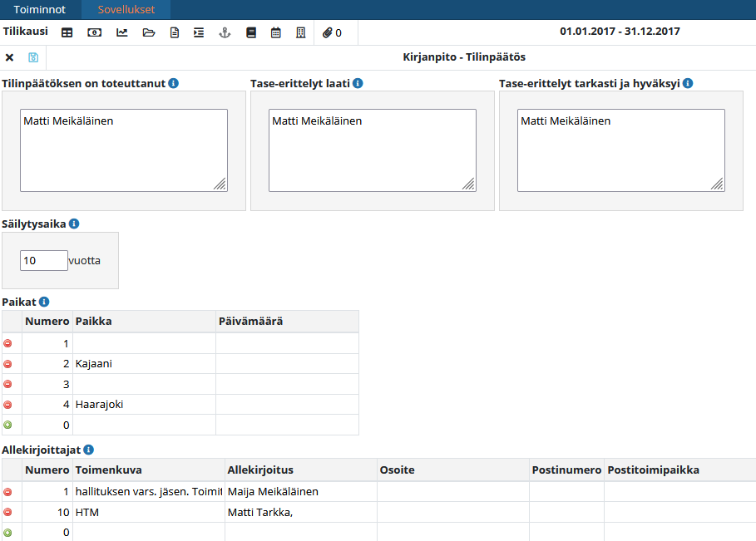The height and width of the screenshot is (541, 756).
Task: Close the Tilinpäätös form with X icon
Action: tap(10, 57)
